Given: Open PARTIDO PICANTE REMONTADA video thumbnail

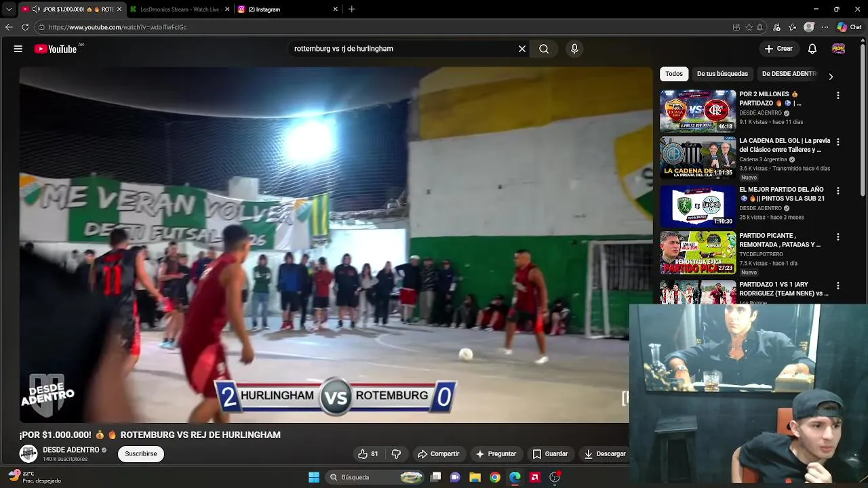Looking at the screenshot, I should 698,253.
